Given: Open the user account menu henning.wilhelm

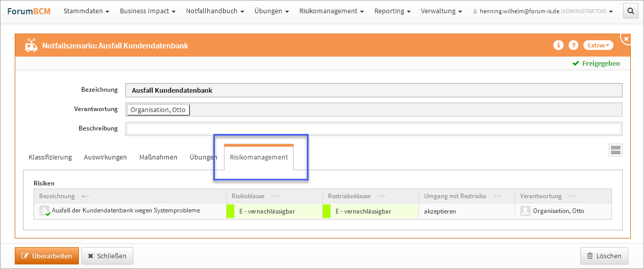Looking at the screenshot, I should [543, 11].
